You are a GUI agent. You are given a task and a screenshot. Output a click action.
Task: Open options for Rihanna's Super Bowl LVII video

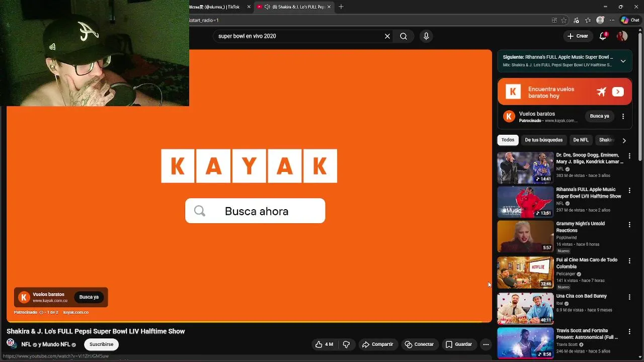coord(629,191)
